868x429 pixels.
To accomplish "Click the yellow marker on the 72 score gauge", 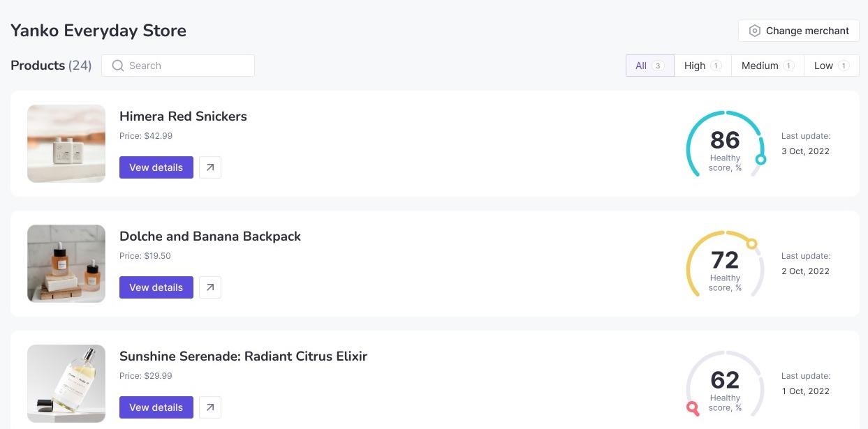I will tap(751, 244).
